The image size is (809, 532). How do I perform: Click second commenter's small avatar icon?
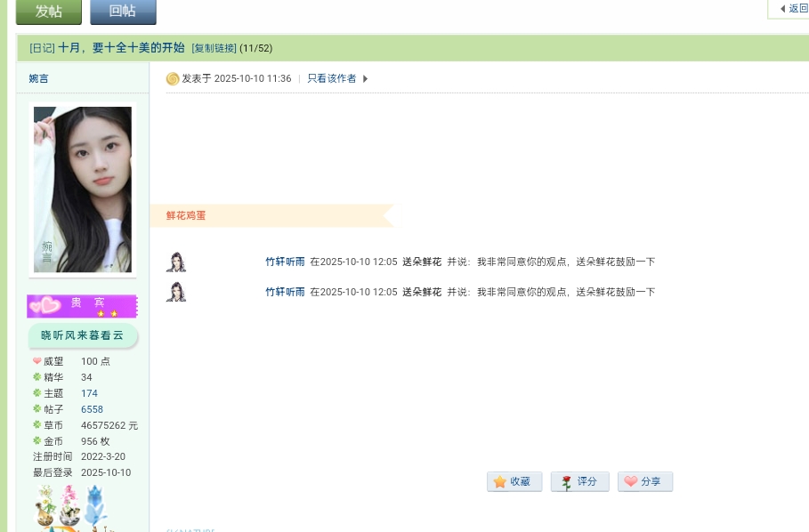[x=176, y=292]
